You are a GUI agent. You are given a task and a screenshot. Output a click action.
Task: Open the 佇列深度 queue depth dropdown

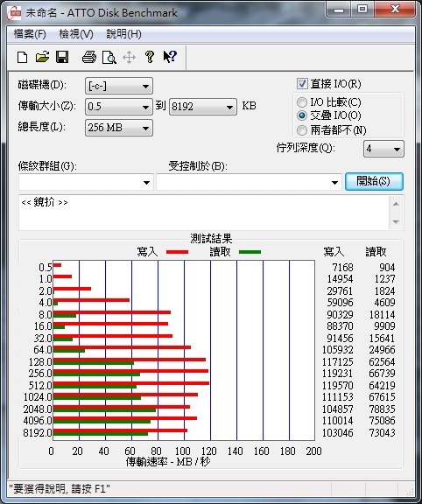coord(383,149)
